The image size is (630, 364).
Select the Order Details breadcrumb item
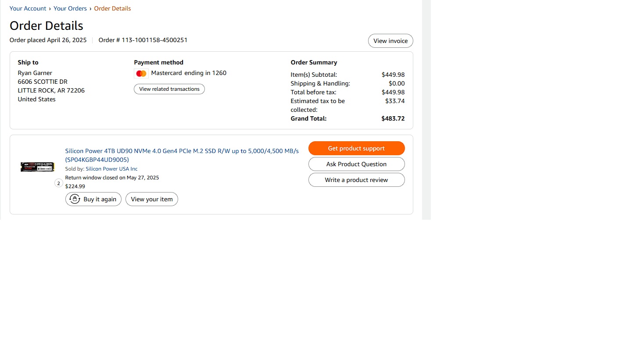coord(112,8)
